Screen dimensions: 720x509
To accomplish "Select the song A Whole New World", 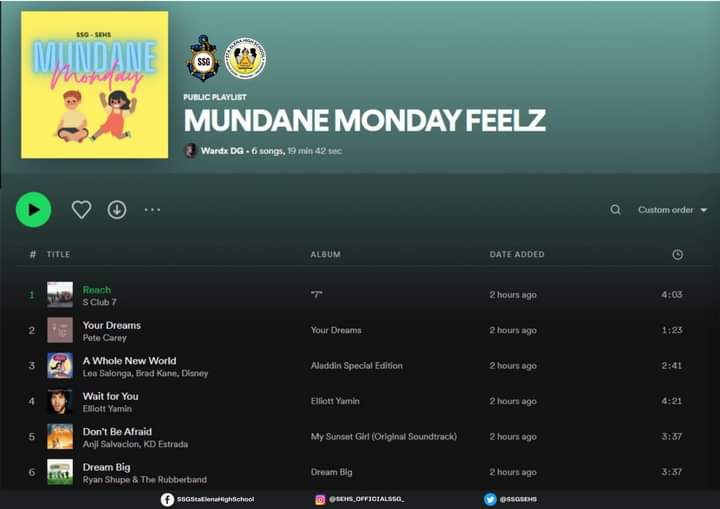I will point(129,361).
